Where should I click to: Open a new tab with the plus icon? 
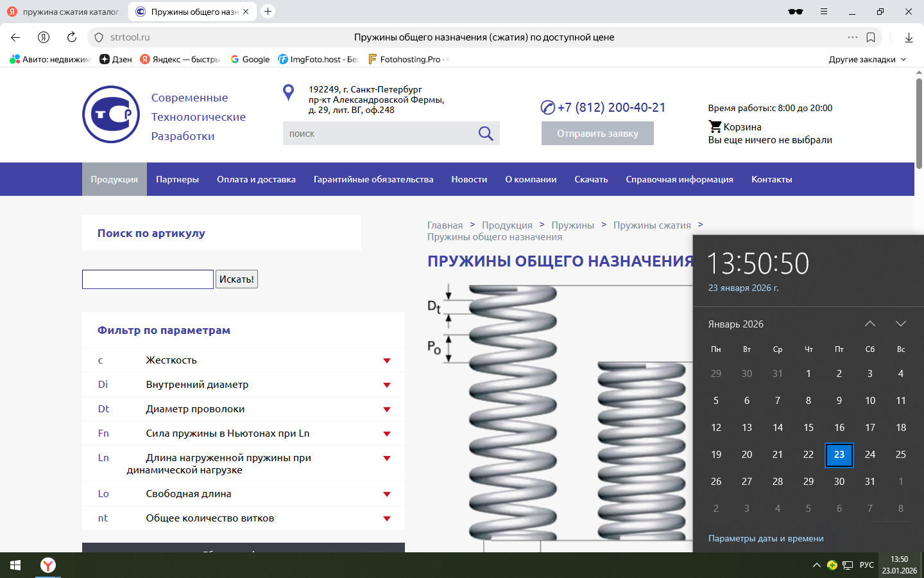(268, 12)
